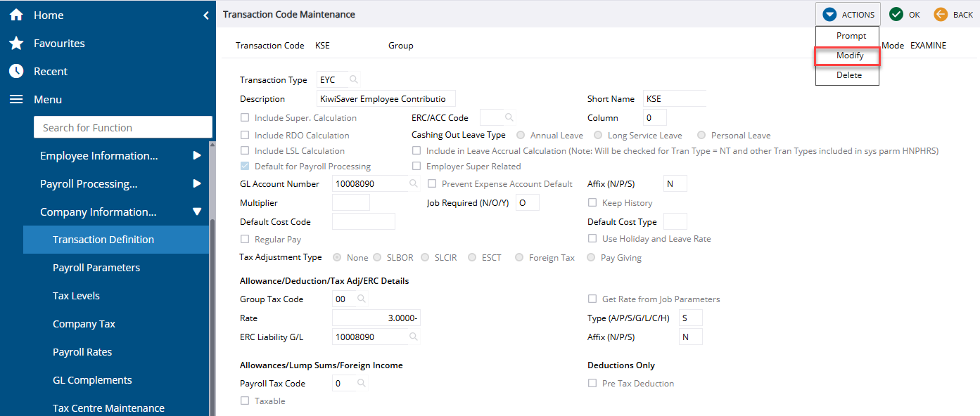Enable the Keep History checkbox
Viewport: 980px width, 416px height.
592,203
